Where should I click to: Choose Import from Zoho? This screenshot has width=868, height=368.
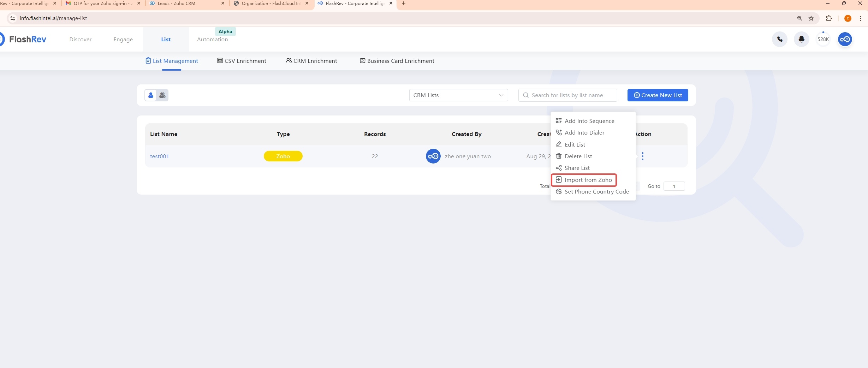point(584,180)
